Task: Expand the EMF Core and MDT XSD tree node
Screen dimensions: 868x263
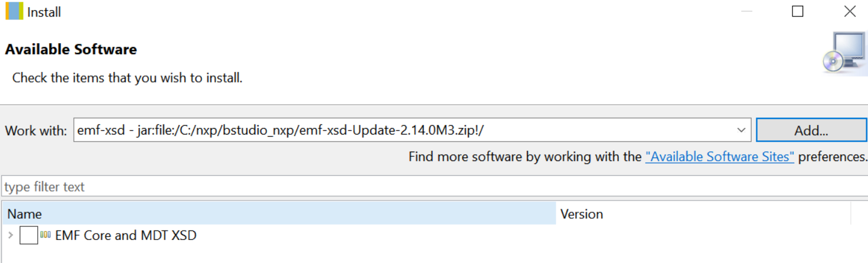Action: click(11, 235)
